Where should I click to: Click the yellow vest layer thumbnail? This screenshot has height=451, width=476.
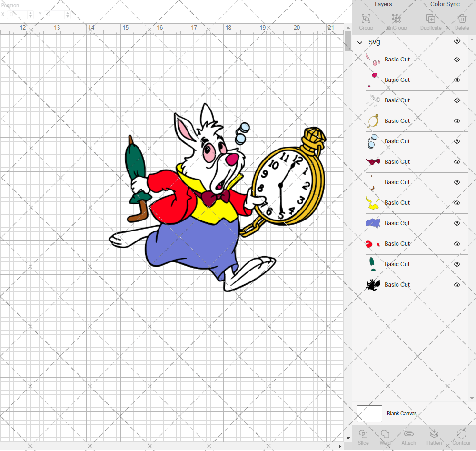tap(373, 203)
